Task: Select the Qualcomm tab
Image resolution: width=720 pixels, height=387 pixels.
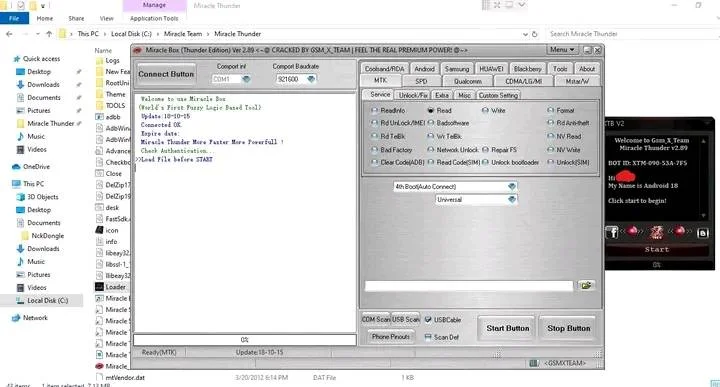Action: point(467,81)
